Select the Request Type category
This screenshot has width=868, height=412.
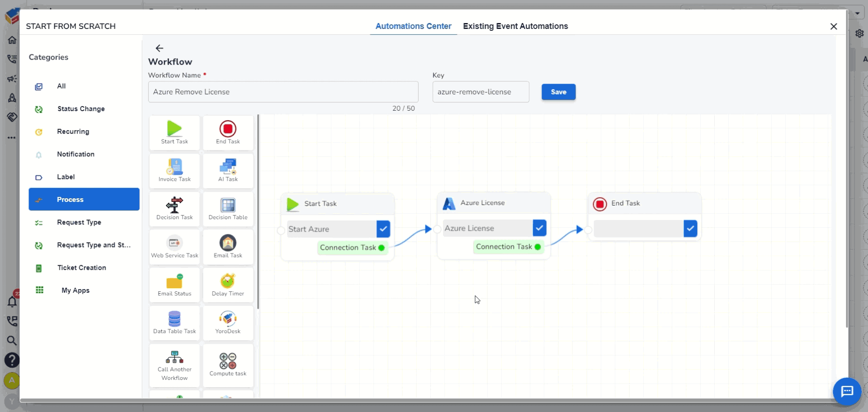(x=84, y=222)
